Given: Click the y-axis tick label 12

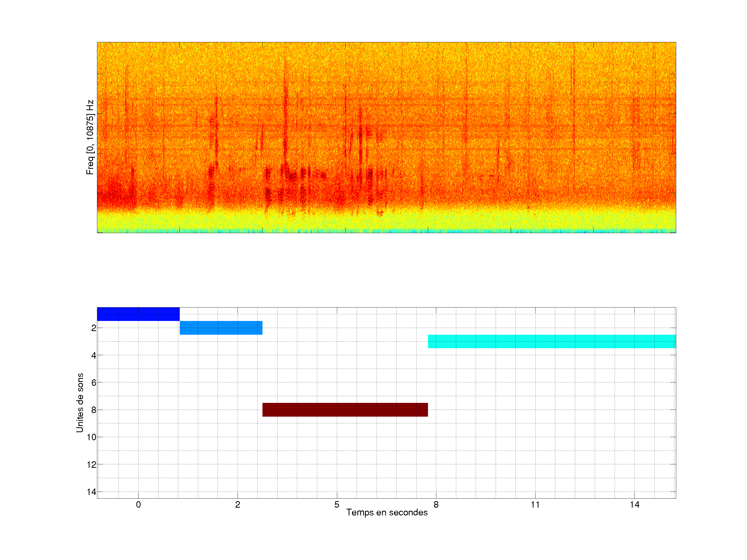Looking at the screenshot, I should 91,465.
